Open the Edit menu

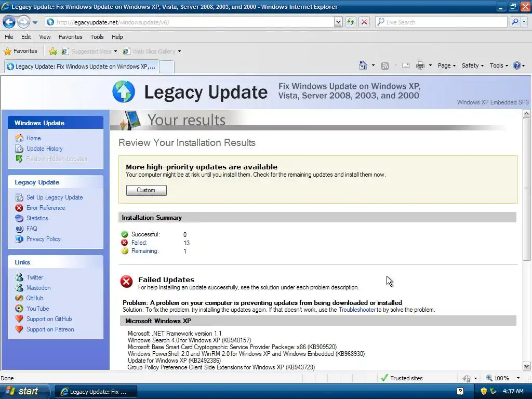[x=26, y=37]
